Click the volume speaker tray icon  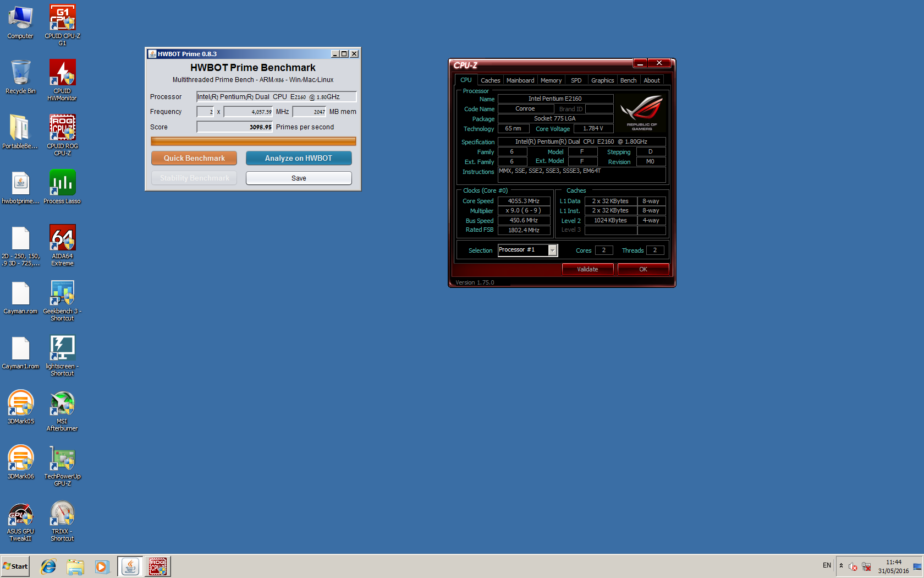pyautogui.click(x=853, y=566)
